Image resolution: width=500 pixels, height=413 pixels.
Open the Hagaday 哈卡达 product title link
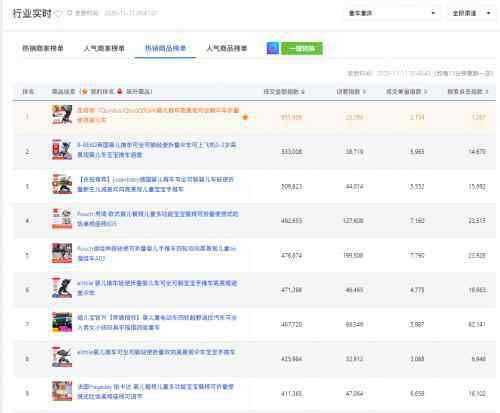point(156,392)
